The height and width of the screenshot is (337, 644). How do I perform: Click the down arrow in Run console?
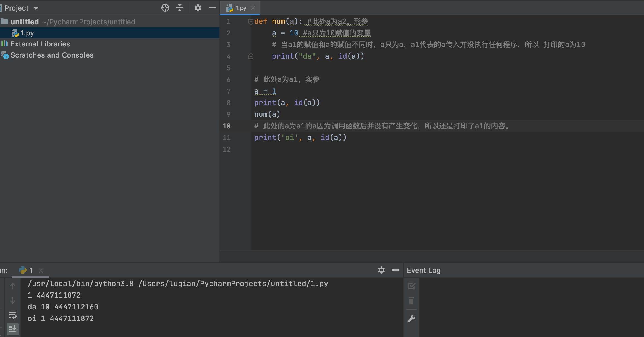[13, 300]
